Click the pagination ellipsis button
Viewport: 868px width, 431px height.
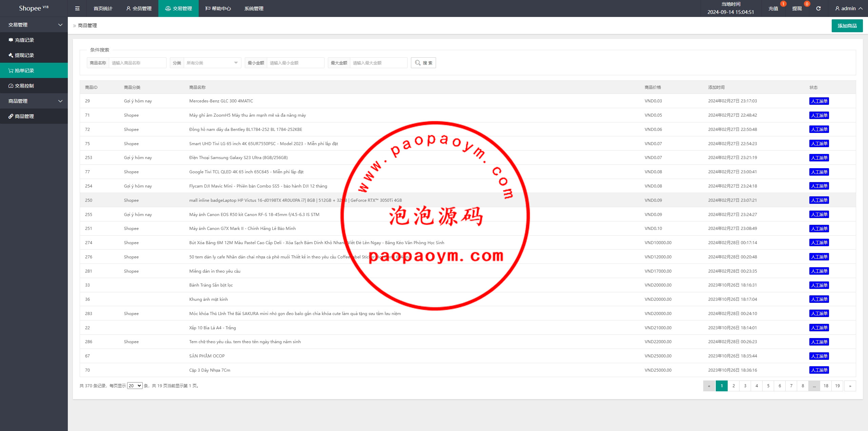814,386
